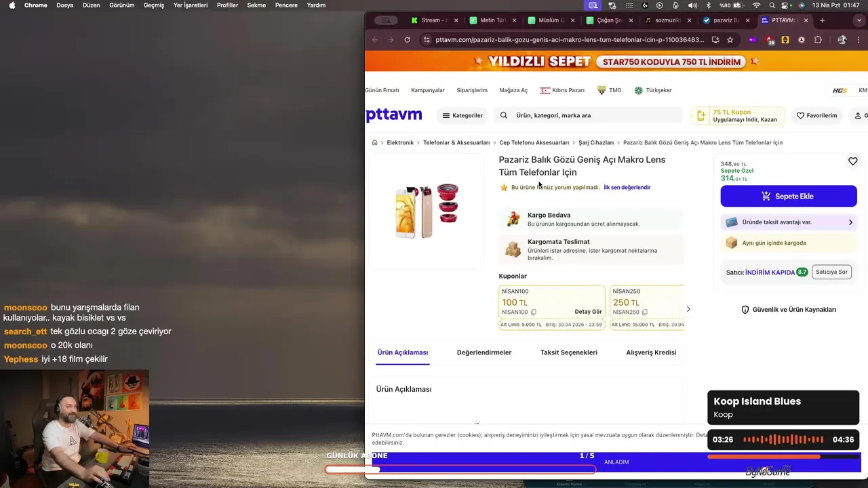Open Güvenlik ve Ürün Kaynakları link

tap(789, 310)
